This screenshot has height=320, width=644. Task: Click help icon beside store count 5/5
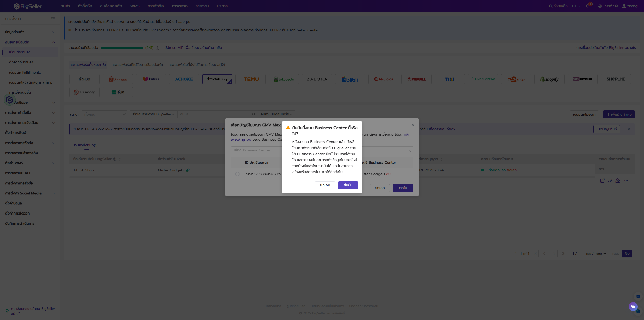point(158,48)
